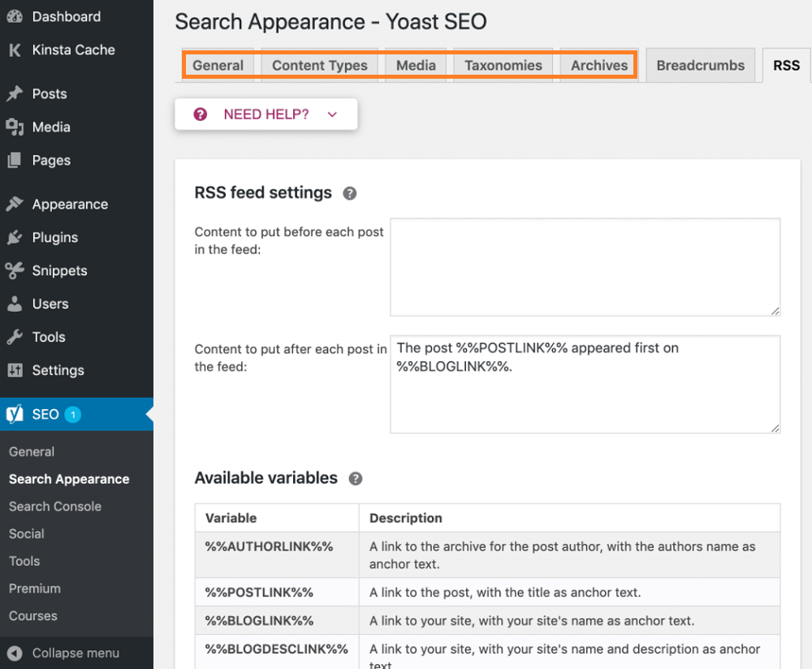
Task: Click the Kinsta Cache K icon
Action: point(15,50)
